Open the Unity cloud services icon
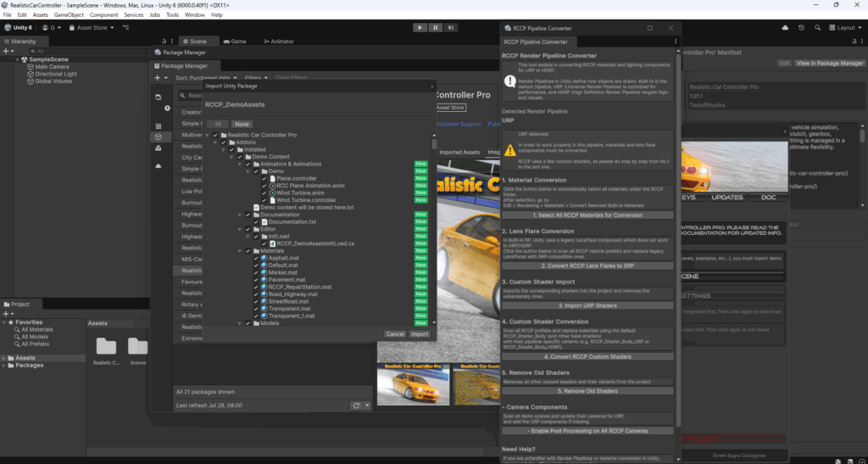Screen dimensions: 868x464 click(x=785, y=28)
